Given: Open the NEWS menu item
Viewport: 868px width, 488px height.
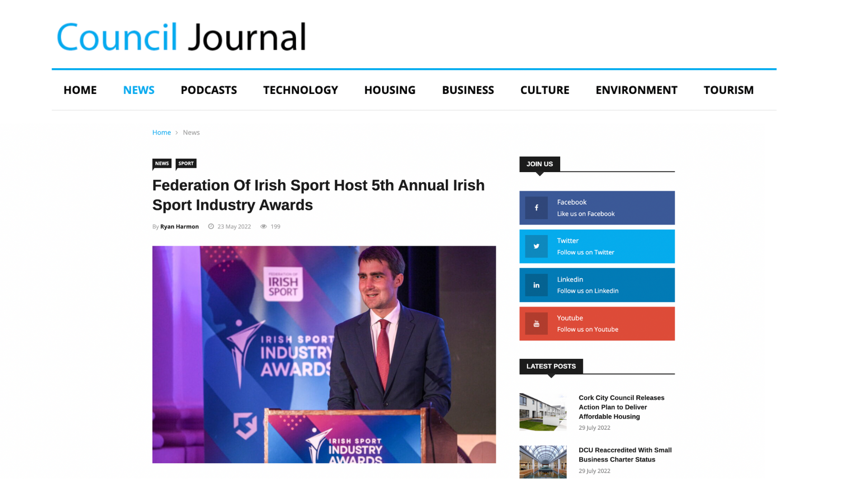Looking at the screenshot, I should (139, 90).
